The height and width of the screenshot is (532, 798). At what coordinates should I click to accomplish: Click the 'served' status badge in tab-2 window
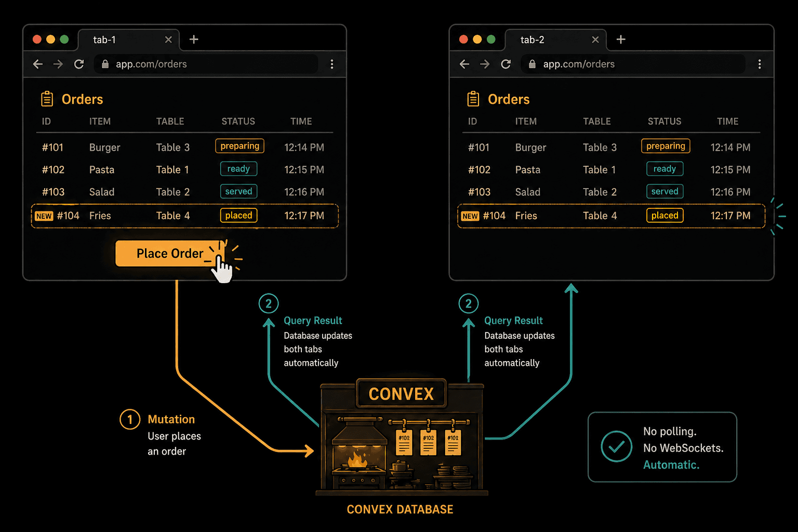664,191
